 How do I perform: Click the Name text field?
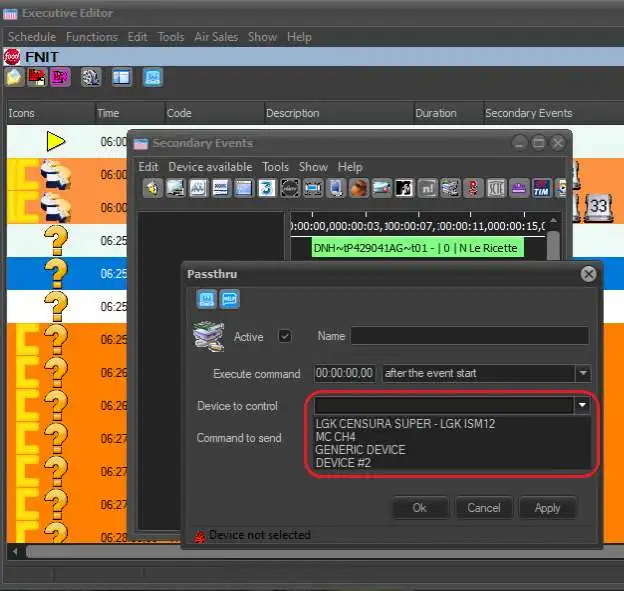[x=469, y=337]
